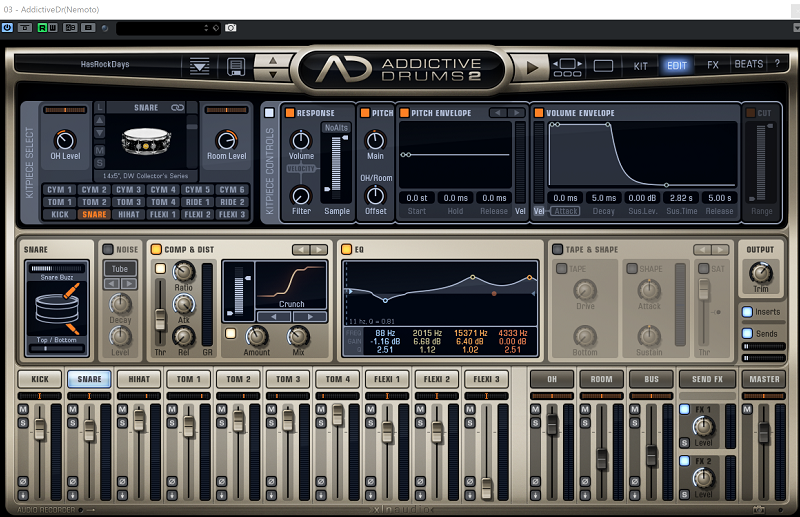Enable the host Write automation button
Image resolution: width=800 pixels, height=517 pixels.
pyautogui.click(x=52, y=28)
